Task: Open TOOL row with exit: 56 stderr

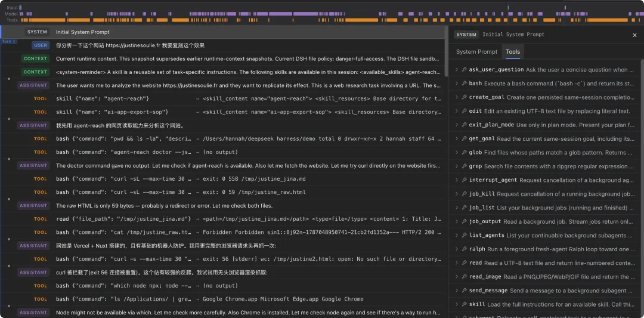Action: (x=222, y=259)
